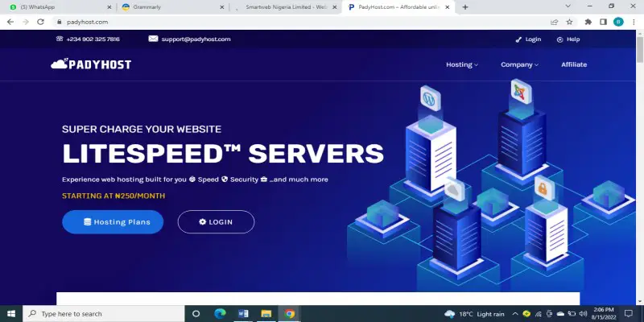This screenshot has width=644, height=322.
Task: Open the Affiliate link in the navigation
Action: (574, 64)
